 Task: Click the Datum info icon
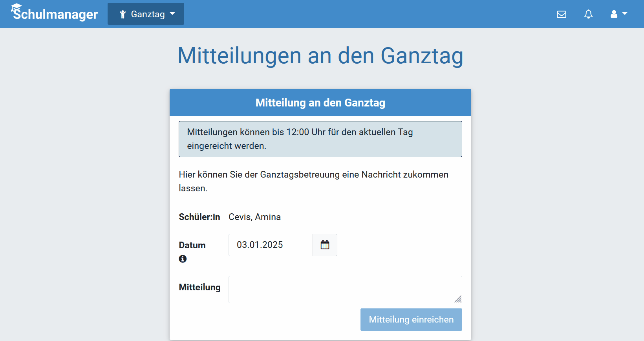coord(183,258)
